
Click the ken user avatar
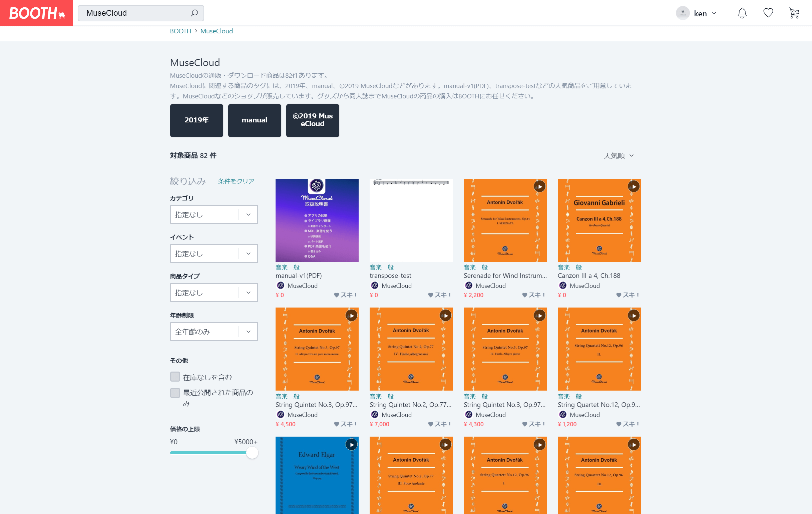pyautogui.click(x=683, y=13)
